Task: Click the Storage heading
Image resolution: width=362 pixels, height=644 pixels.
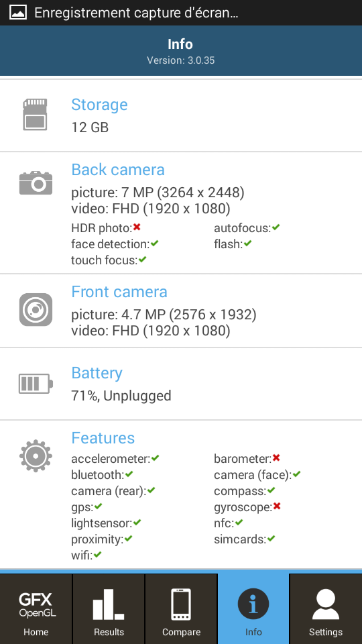Action: tap(99, 105)
